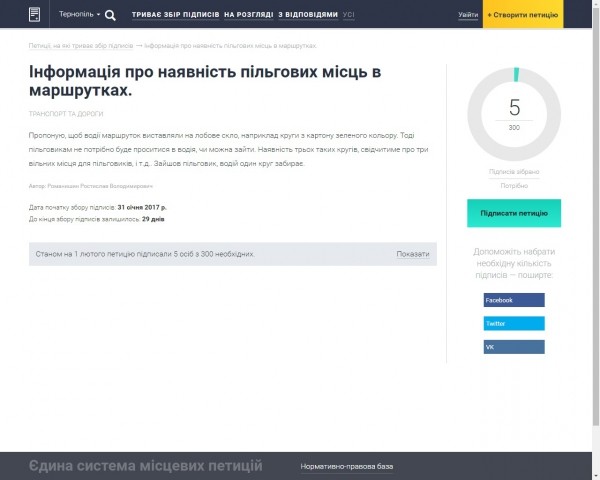Image resolution: width=600 pixels, height=480 pixels.
Task: Click Показати to reveal signers
Action: pyautogui.click(x=413, y=254)
